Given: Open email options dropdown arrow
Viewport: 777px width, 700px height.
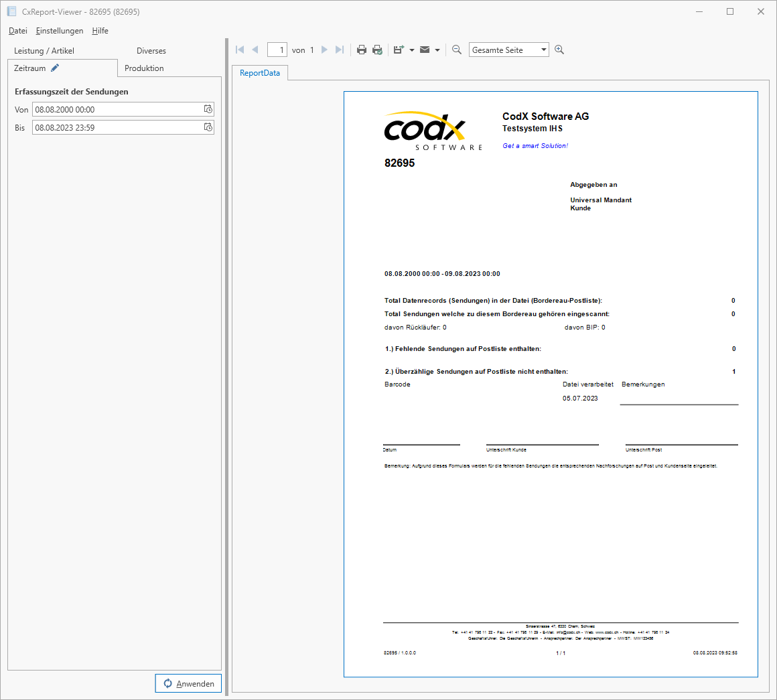Looking at the screenshot, I should [x=437, y=50].
